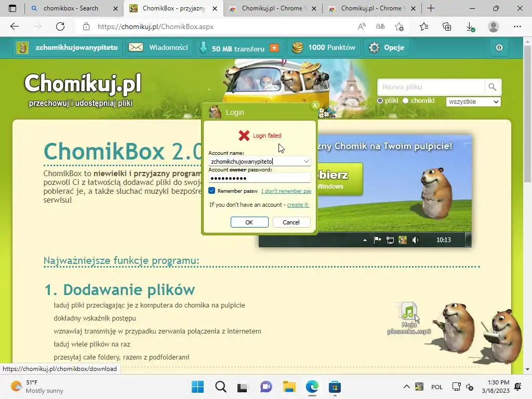The image size is (532, 399).
Task: Show hidden tray icons chevron
Action: [x=406, y=387]
